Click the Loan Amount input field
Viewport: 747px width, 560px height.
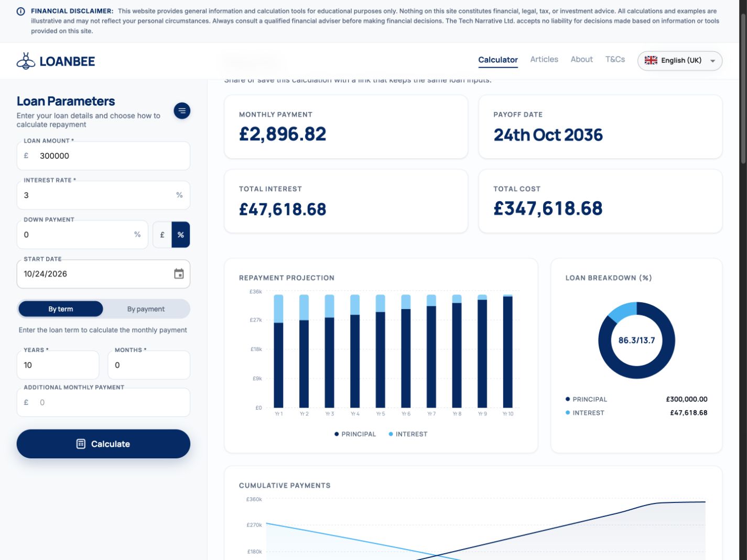103,156
